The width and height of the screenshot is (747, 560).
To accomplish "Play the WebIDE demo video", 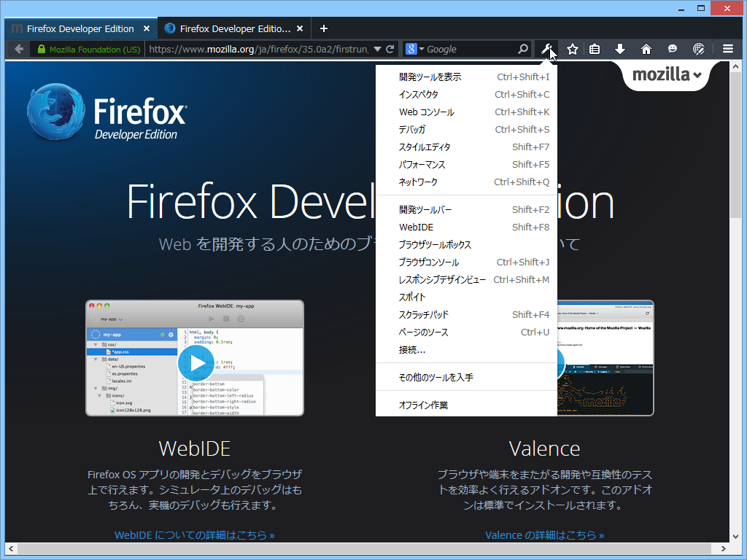I will click(x=196, y=362).
